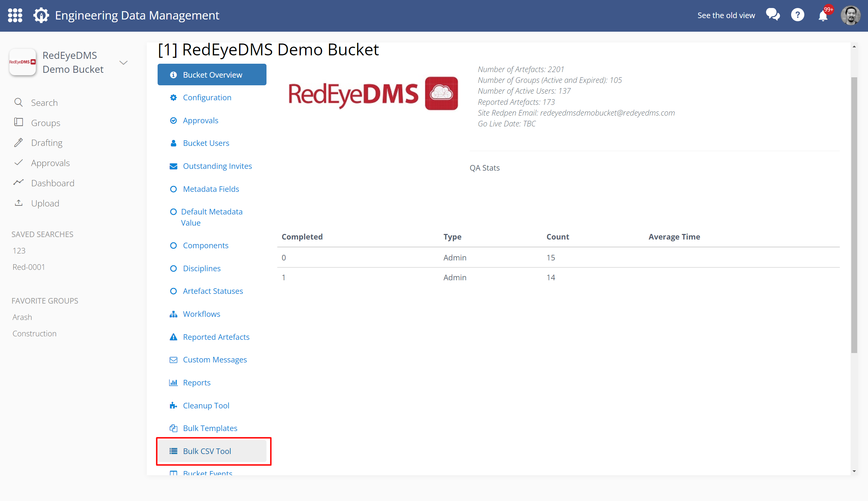Click the Search magnifier icon in sidebar
This screenshot has height=501, width=868.
click(x=18, y=102)
